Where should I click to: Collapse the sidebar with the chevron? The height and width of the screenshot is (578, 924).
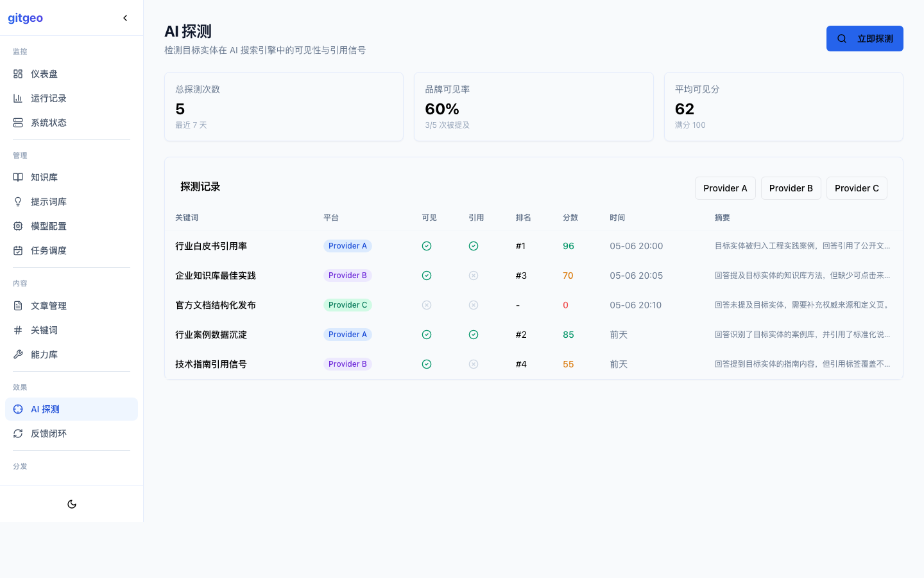pos(125,18)
